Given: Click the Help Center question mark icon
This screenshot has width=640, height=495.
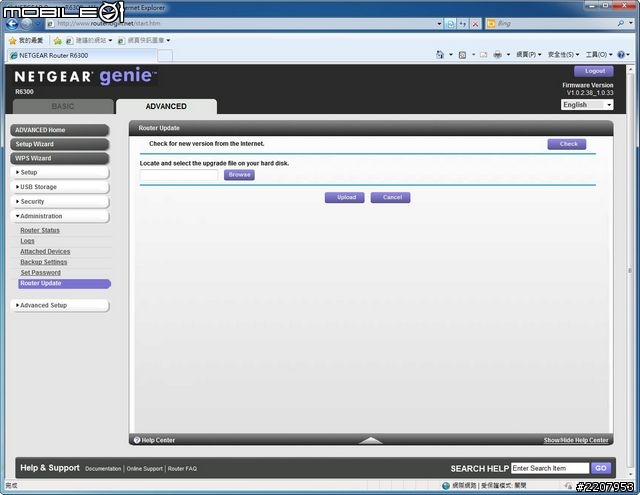Looking at the screenshot, I should pos(137,440).
